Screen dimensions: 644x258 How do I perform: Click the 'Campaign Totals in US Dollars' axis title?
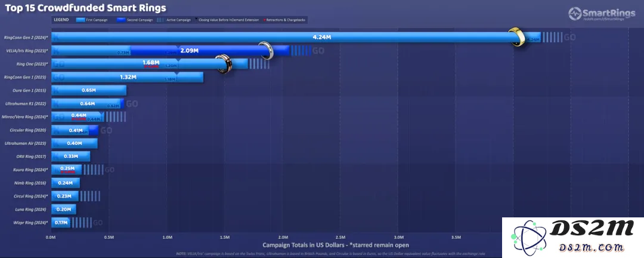(335, 245)
